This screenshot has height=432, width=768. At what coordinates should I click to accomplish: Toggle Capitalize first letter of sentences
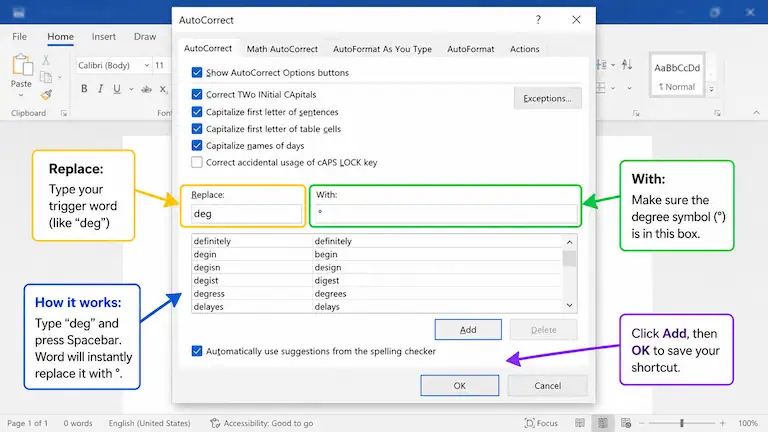pos(197,112)
